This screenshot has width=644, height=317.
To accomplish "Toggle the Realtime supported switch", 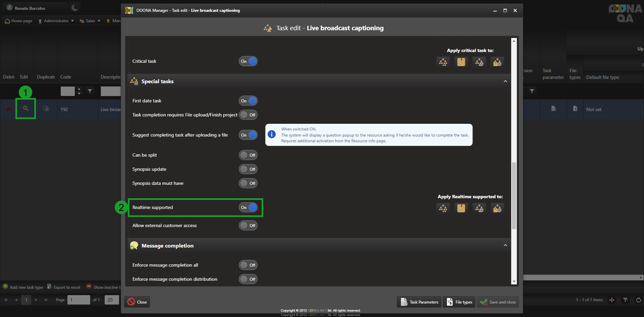I will click(248, 207).
